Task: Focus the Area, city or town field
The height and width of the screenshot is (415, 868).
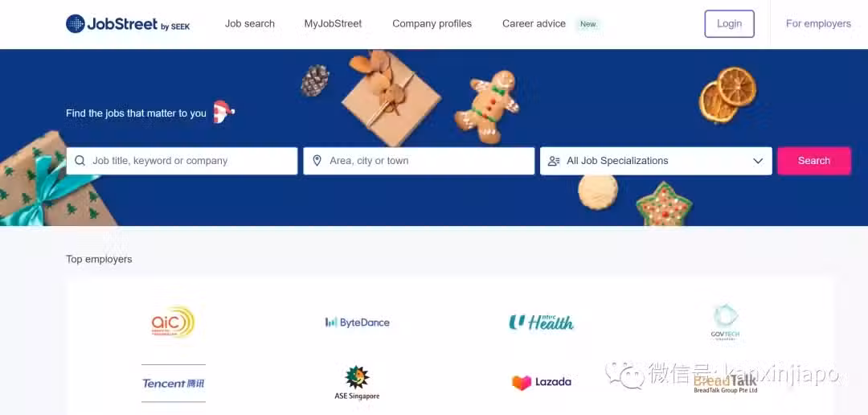Action: [x=419, y=161]
